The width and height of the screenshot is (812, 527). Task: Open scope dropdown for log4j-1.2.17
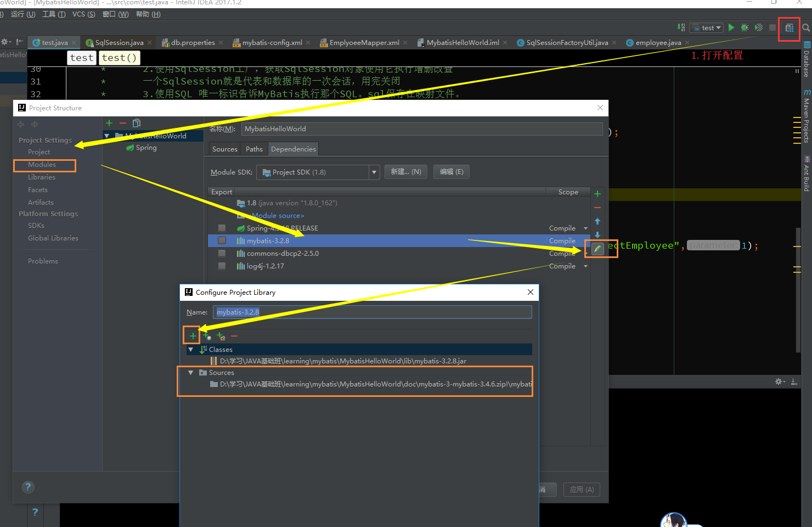coord(585,266)
